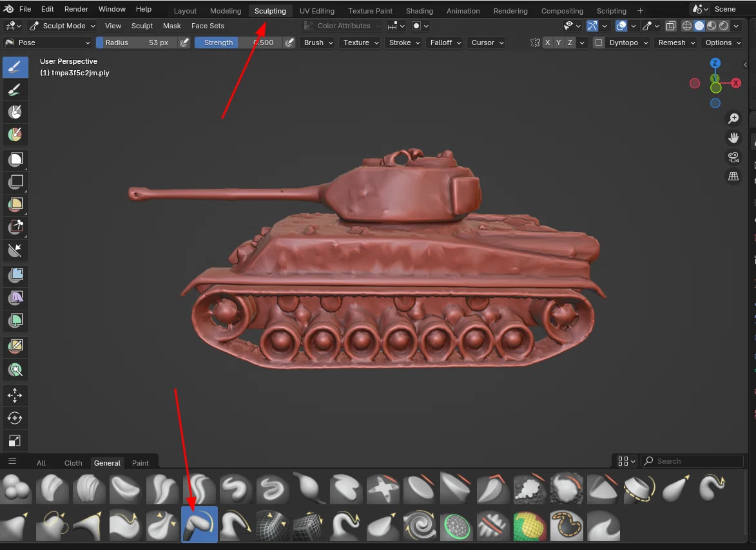Switch to wireframe viewport shading
The height and width of the screenshot is (550, 756).
click(686, 26)
